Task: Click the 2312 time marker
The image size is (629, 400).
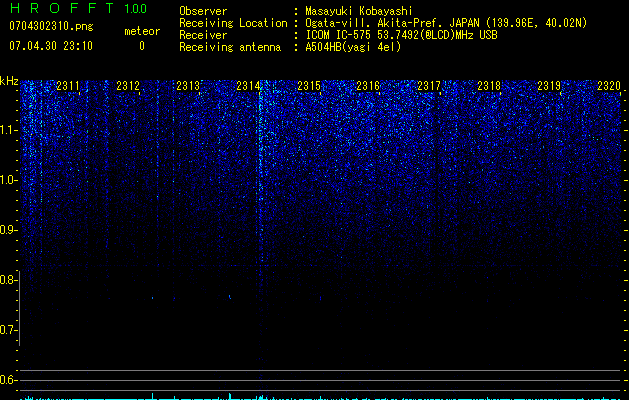Action: pos(128,85)
